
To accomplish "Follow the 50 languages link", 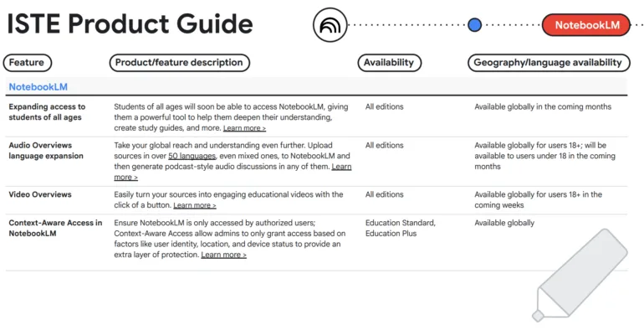I will [192, 156].
